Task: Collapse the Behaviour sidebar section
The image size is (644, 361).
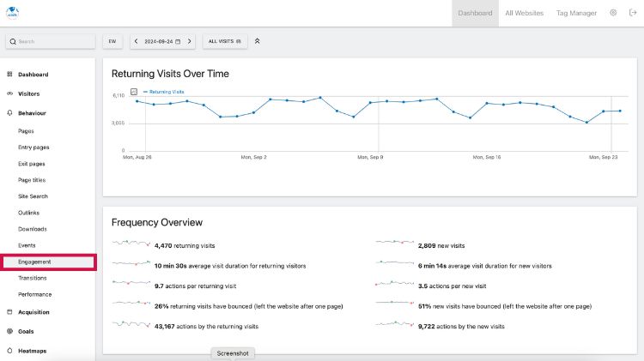Action: click(x=32, y=113)
